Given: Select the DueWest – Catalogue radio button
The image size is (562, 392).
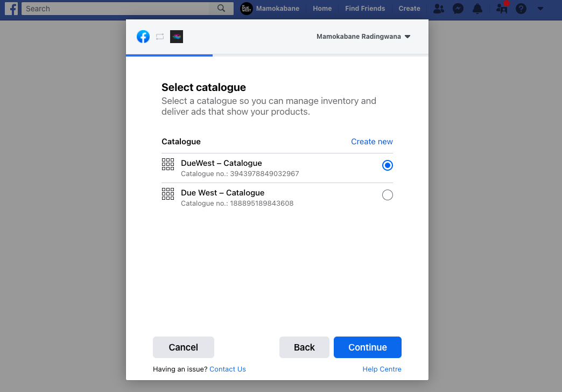Looking at the screenshot, I should [387, 165].
